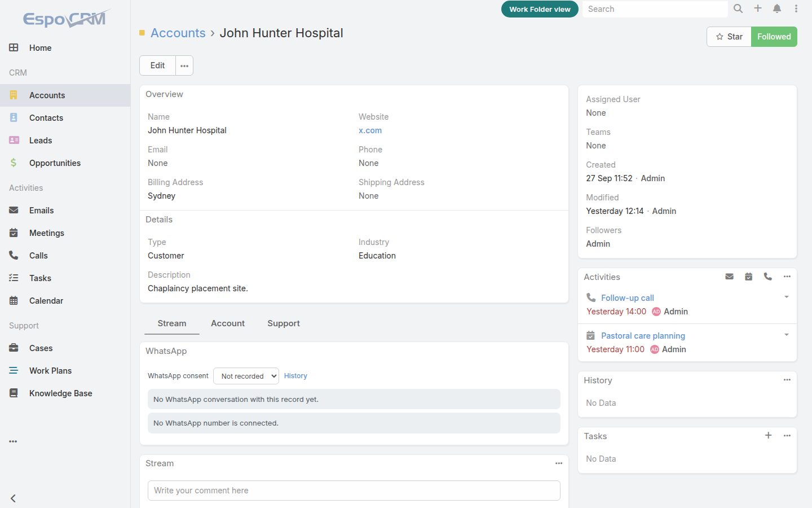Screen dimensions: 812x508
Task: Open the top-right vertical dots menu
Action: point(796,8)
